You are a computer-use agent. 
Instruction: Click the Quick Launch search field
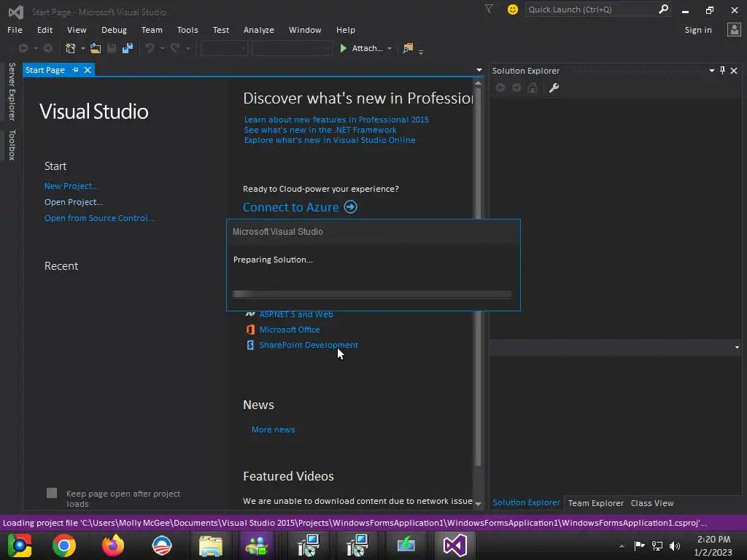click(592, 9)
